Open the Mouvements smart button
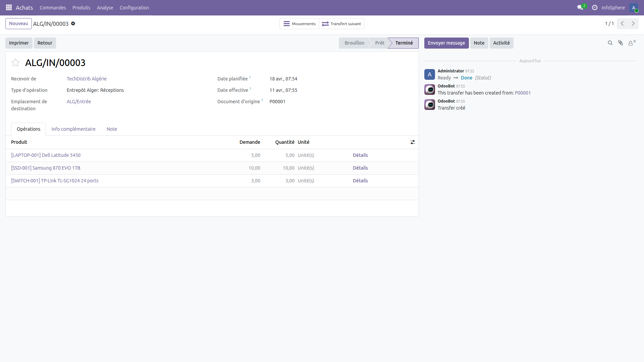The width and height of the screenshot is (644, 362). point(299,24)
